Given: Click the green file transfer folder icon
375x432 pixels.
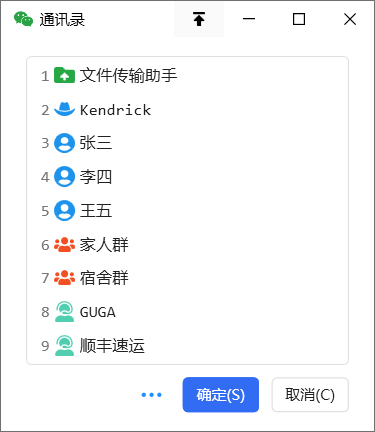Looking at the screenshot, I should pos(64,75).
